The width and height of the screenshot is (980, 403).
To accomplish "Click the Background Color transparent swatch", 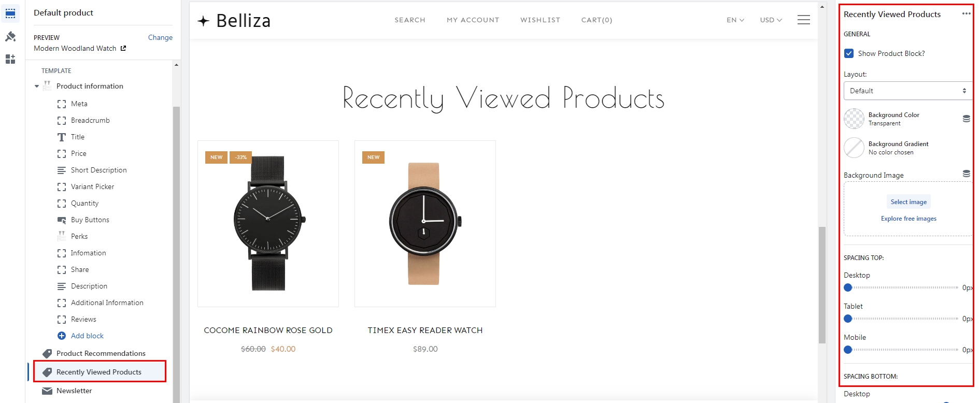I will coord(854,119).
